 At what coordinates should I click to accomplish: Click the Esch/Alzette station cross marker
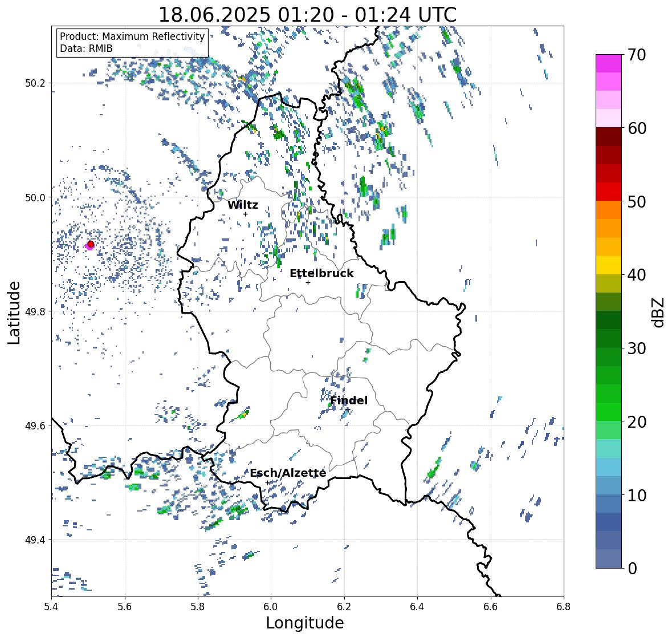[x=268, y=482]
